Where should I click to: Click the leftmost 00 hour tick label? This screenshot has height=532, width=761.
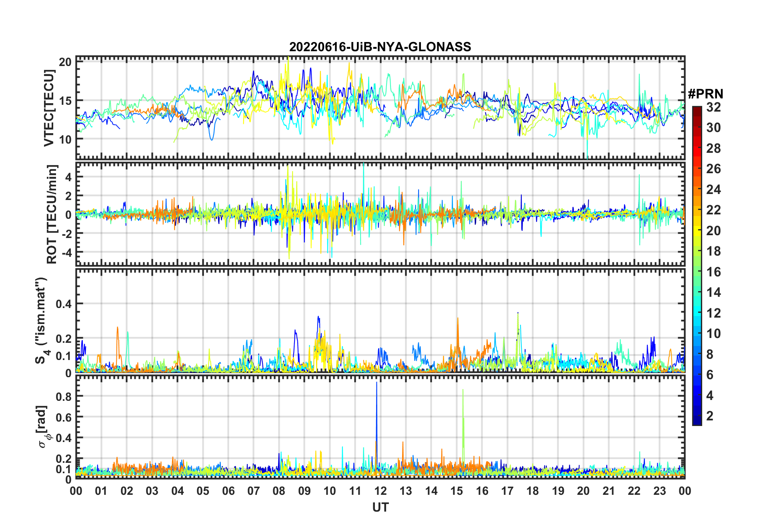(76, 491)
